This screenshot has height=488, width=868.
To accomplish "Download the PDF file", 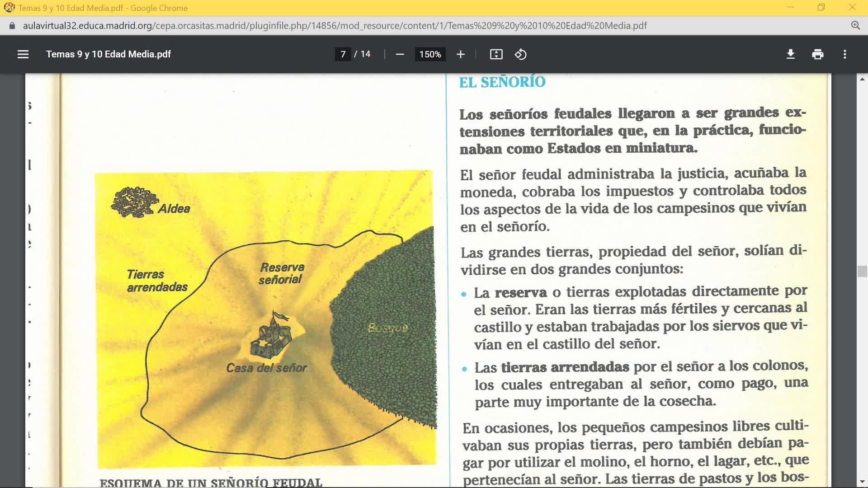I will [x=790, y=54].
